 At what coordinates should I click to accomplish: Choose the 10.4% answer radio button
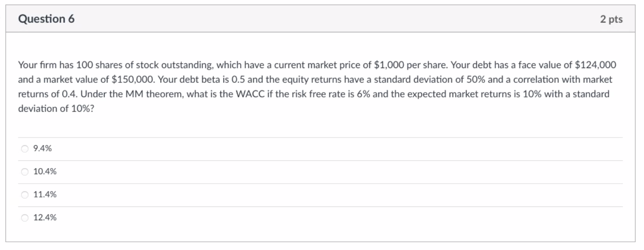(x=24, y=172)
